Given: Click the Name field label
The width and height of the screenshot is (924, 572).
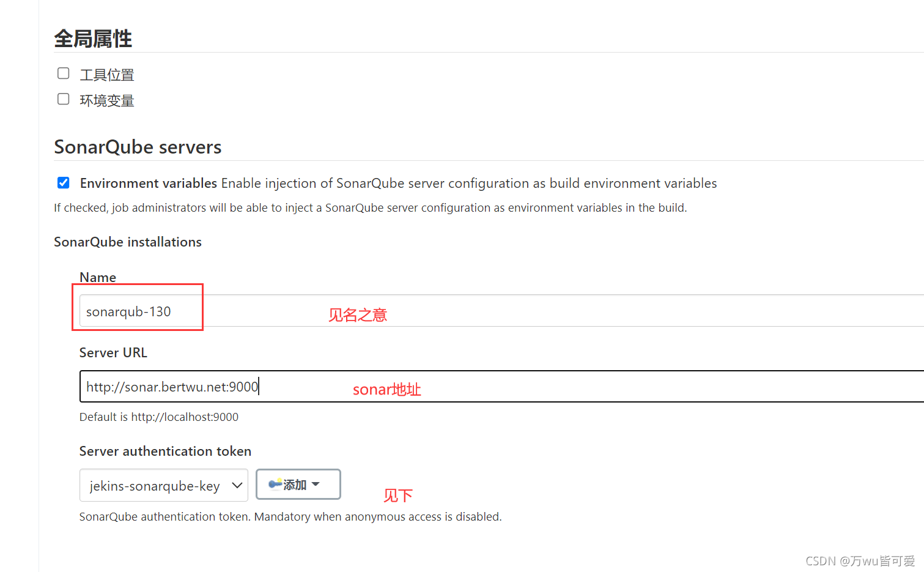Looking at the screenshot, I should click(x=98, y=277).
